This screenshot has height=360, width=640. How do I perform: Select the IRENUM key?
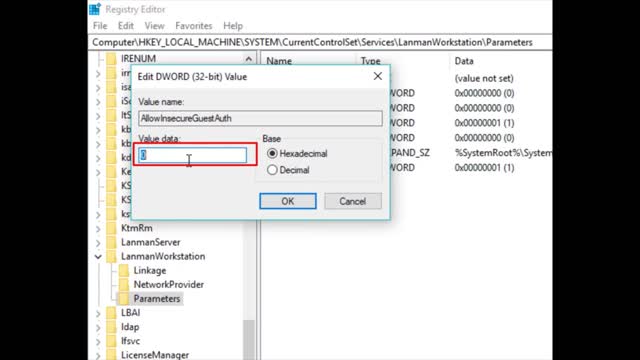click(138, 59)
